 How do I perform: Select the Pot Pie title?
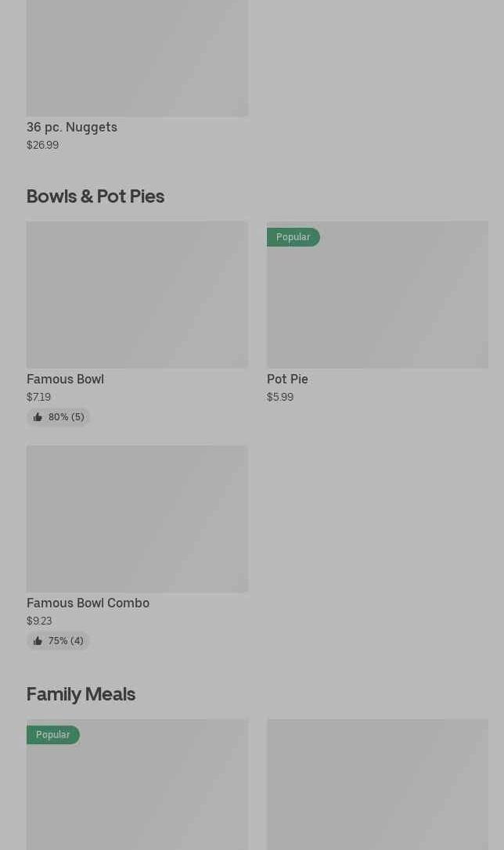(287, 379)
